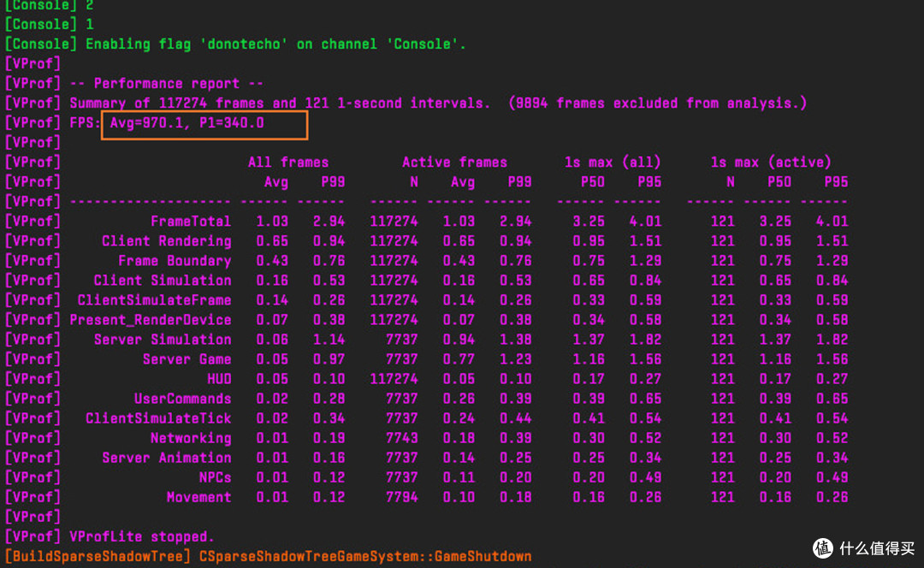The image size is (924, 568).
Task: Select the '1.23' value in Server Game row
Action: pyautogui.click(x=516, y=359)
